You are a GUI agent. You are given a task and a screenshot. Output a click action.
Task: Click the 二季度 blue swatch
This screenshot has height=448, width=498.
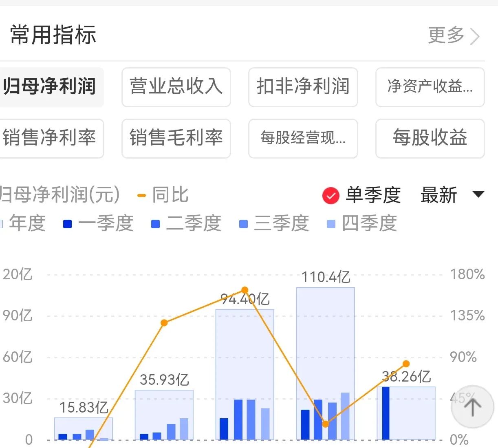click(x=155, y=224)
